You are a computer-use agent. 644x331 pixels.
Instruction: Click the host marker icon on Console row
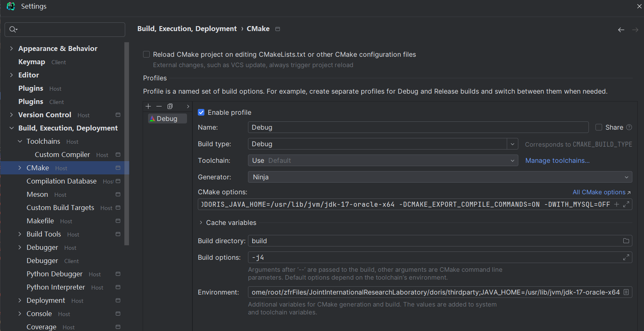click(x=118, y=314)
